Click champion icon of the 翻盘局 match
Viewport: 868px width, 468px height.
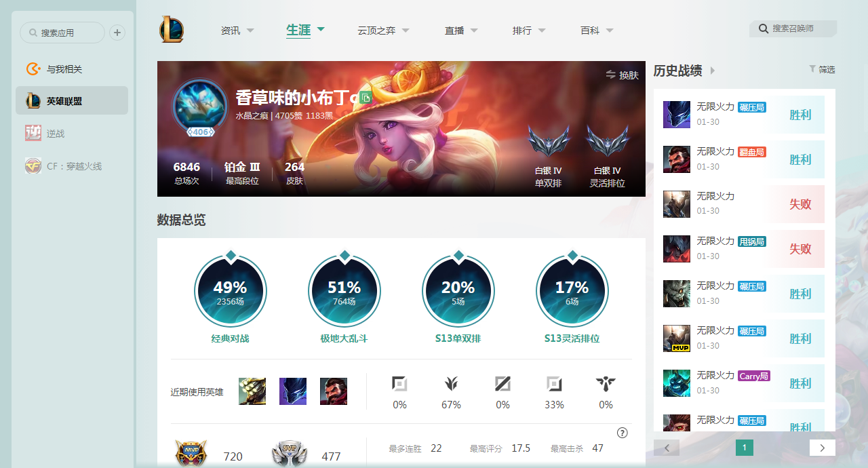click(x=677, y=159)
